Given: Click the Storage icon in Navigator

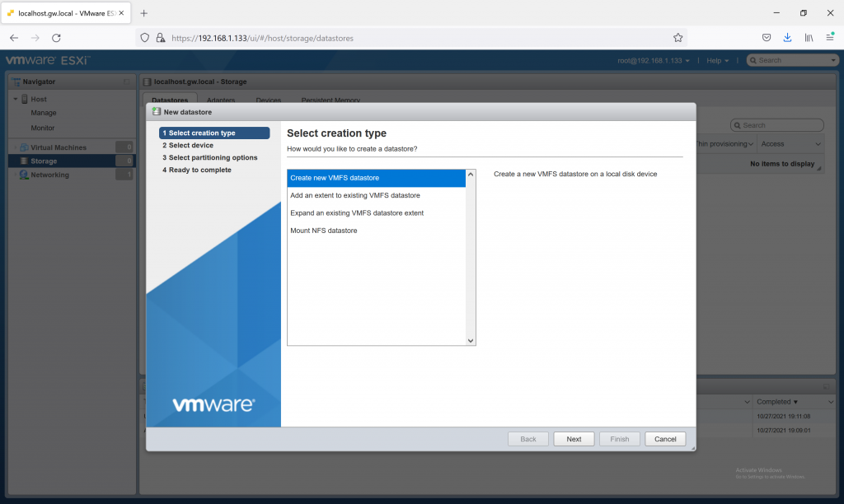Looking at the screenshot, I should tap(24, 161).
